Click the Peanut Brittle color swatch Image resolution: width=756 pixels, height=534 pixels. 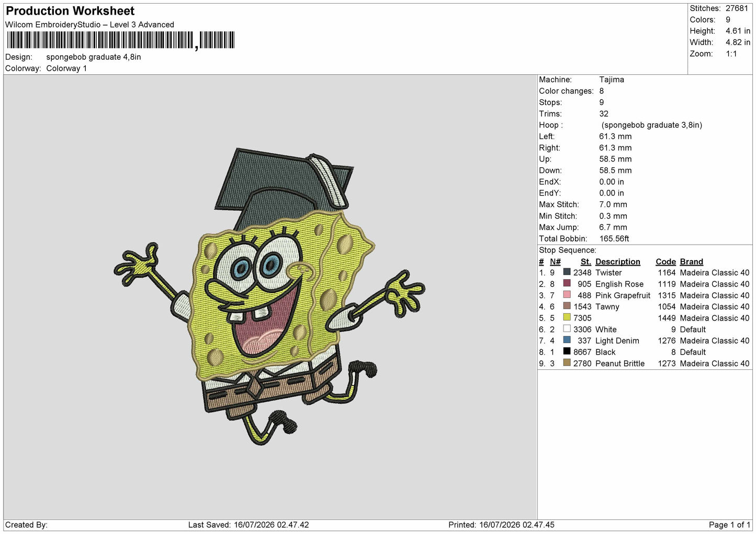pos(567,363)
